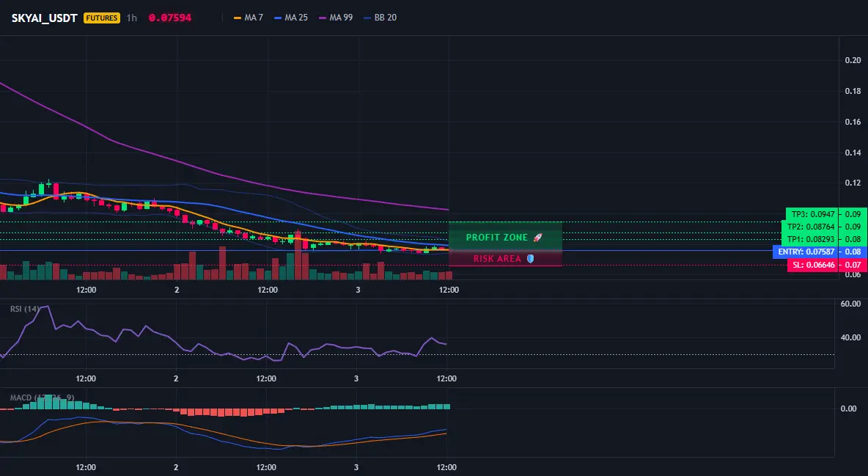The width and height of the screenshot is (868, 476).
Task: Toggle the MA 99 legend entry
Action: pos(336,18)
